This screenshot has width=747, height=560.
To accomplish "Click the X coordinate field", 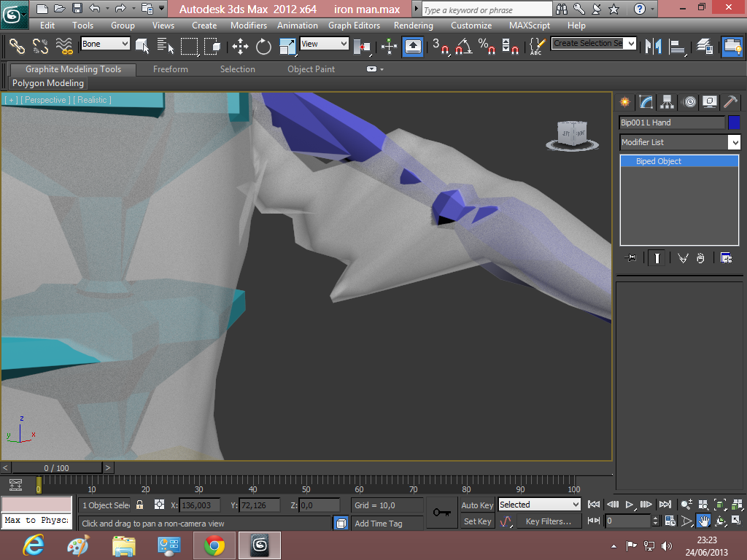I will [200, 505].
